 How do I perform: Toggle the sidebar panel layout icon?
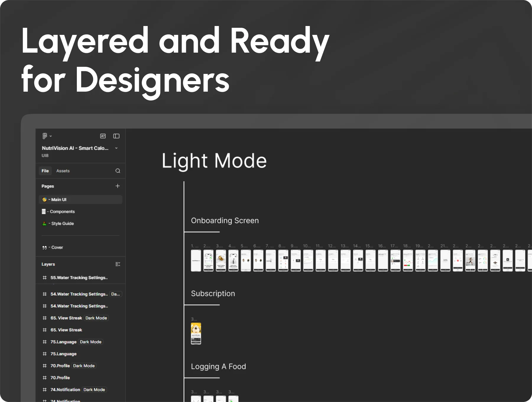116,136
